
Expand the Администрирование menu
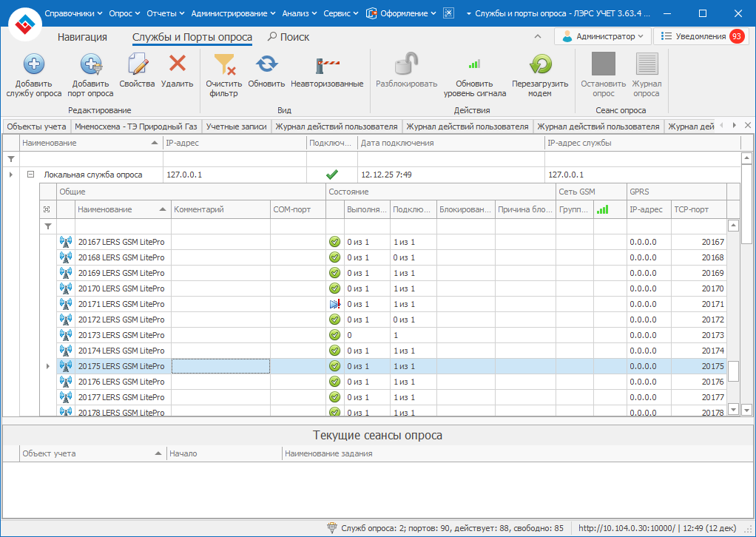click(232, 13)
